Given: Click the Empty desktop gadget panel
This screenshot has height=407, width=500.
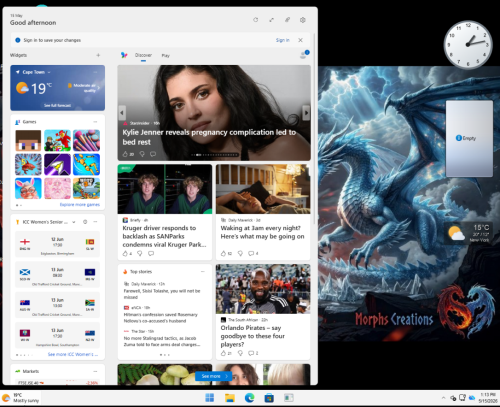Looking at the screenshot, I should point(469,138).
